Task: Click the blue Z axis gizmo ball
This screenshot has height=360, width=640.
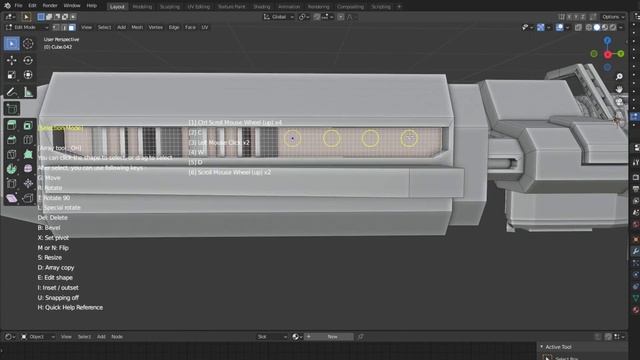Action: point(607,40)
